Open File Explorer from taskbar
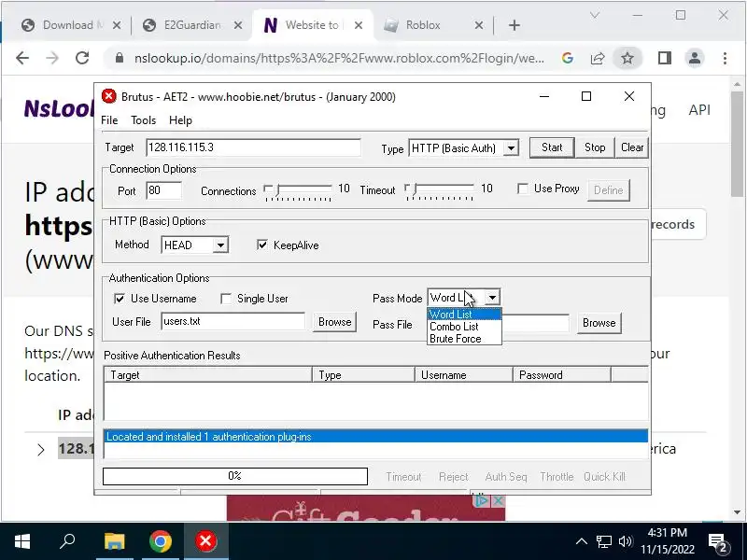 pyautogui.click(x=114, y=541)
